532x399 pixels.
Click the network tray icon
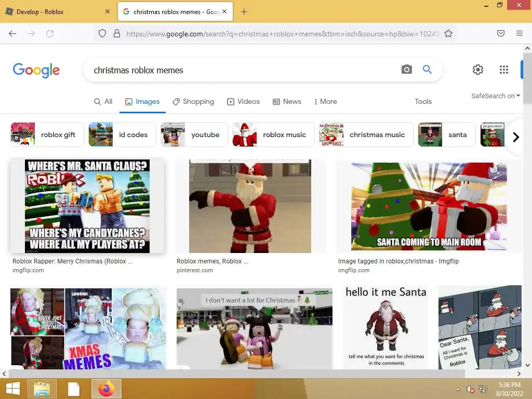[x=483, y=389]
